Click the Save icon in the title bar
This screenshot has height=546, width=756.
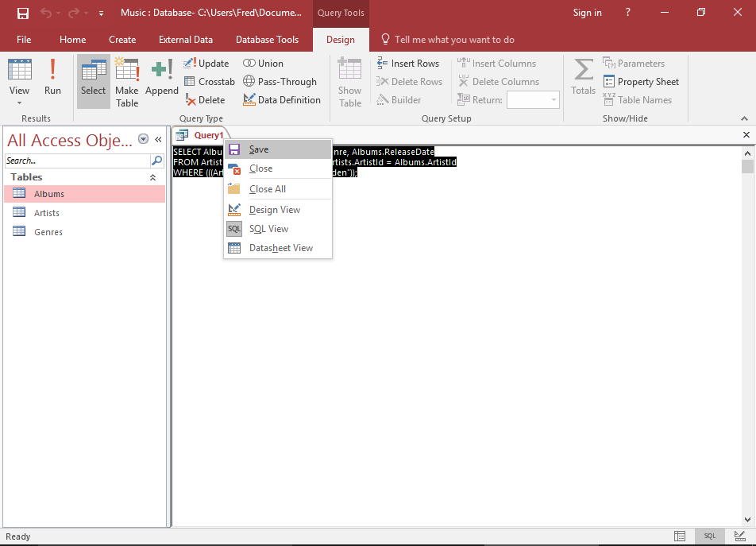tap(23, 13)
